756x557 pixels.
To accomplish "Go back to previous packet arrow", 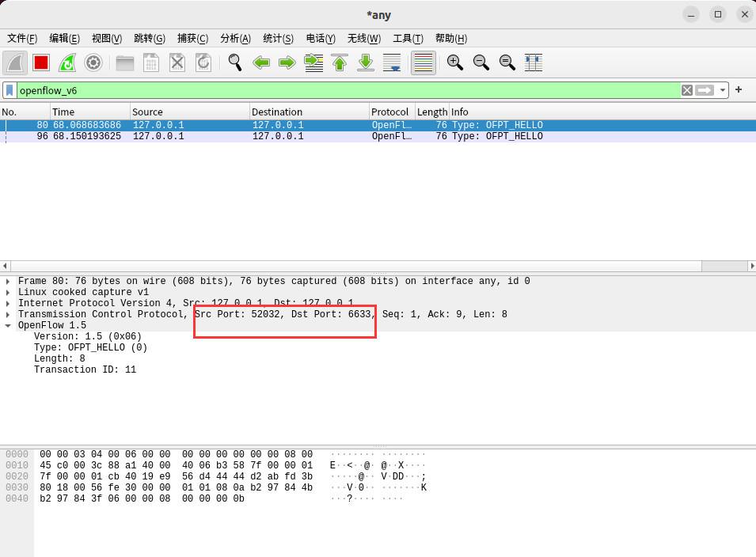I will click(260, 63).
